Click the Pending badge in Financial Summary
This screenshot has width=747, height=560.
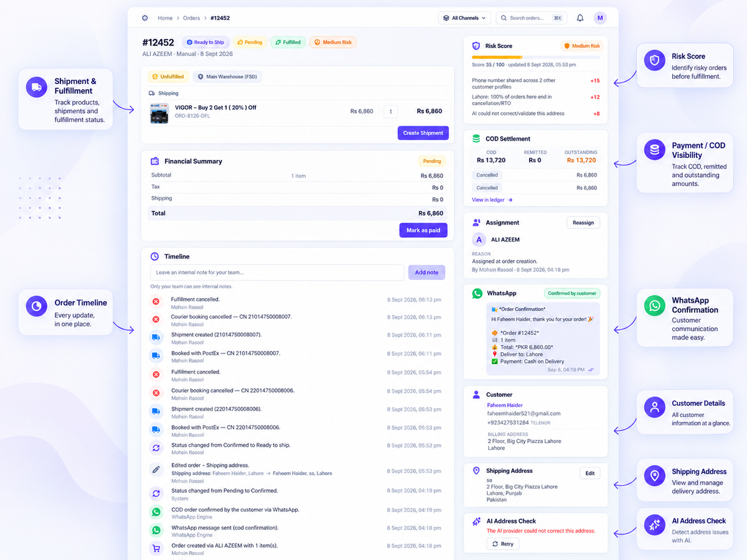(432, 161)
